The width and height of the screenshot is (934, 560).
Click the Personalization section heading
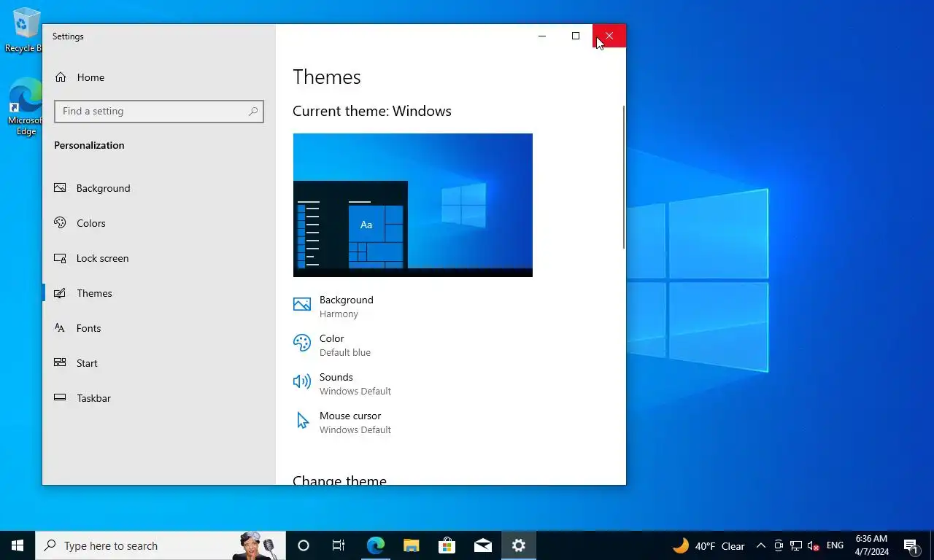pos(89,145)
